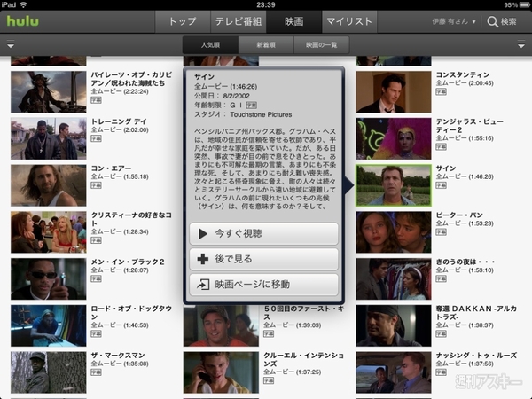The width and height of the screenshot is (532, 399).
Task: Tap the Wi-Fi status icon
Action: pyautogui.click(x=23, y=4)
